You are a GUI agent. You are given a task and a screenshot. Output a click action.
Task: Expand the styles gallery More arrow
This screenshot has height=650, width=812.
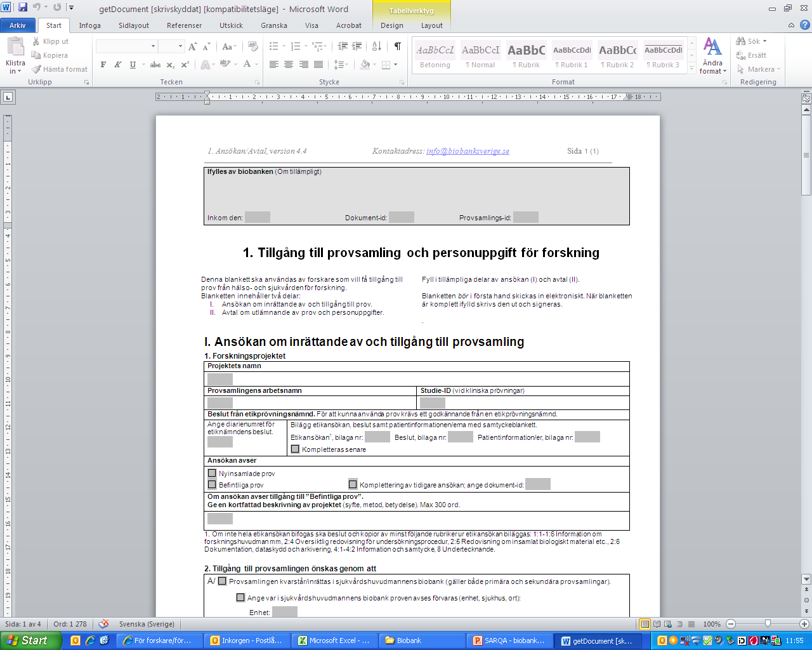pyautogui.click(x=691, y=69)
